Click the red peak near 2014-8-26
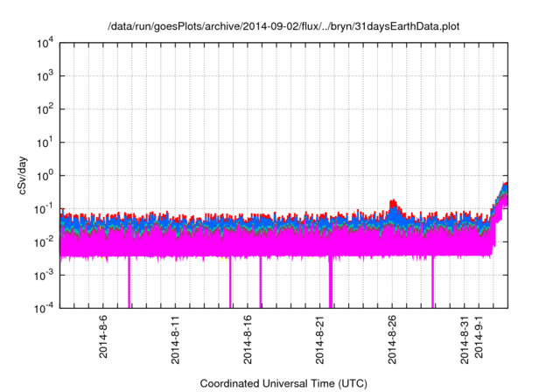This screenshot has width=560, height=392. [394, 205]
